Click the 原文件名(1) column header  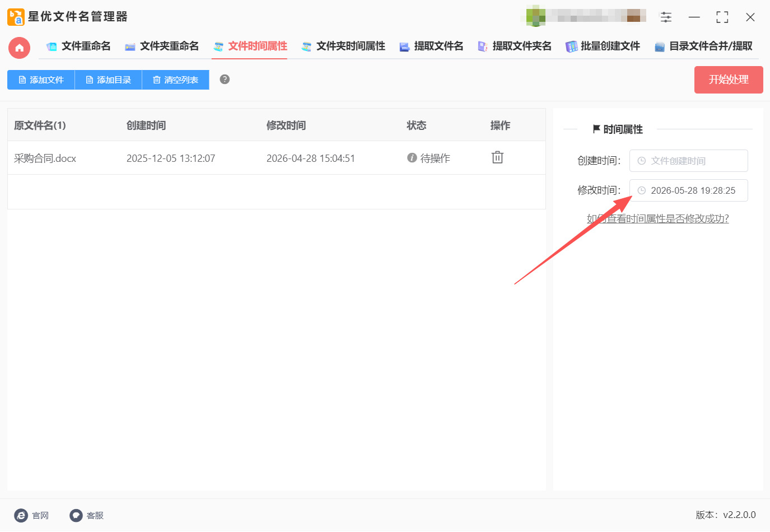pos(40,125)
